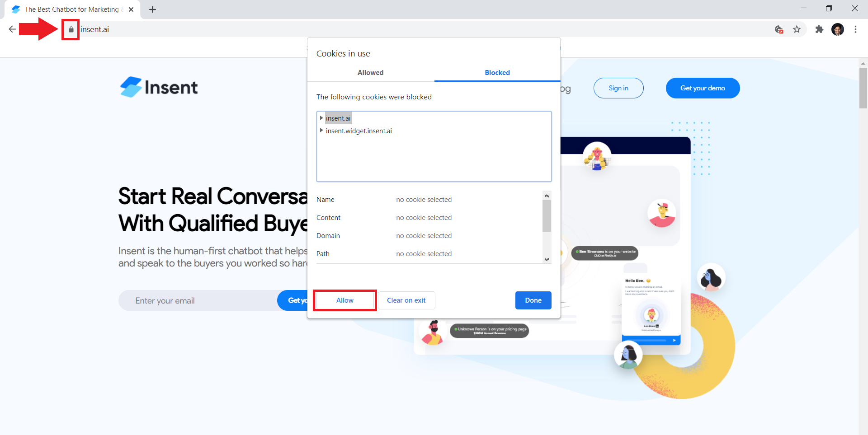Click the cookie details scrollbar thumb

547,216
